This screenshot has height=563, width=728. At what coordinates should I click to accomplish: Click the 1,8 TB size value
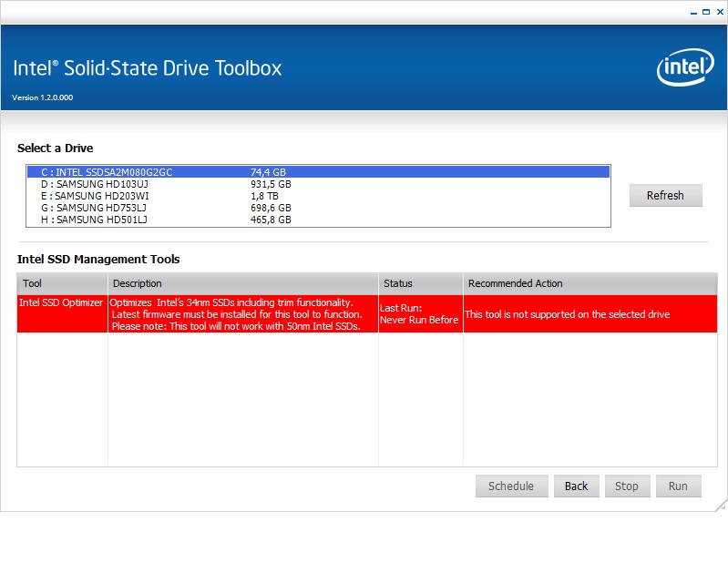(264, 196)
